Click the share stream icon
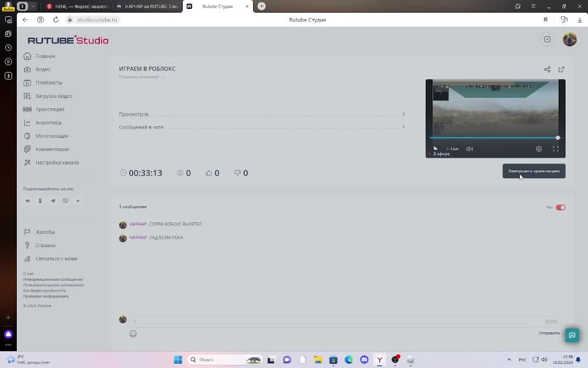 click(547, 69)
